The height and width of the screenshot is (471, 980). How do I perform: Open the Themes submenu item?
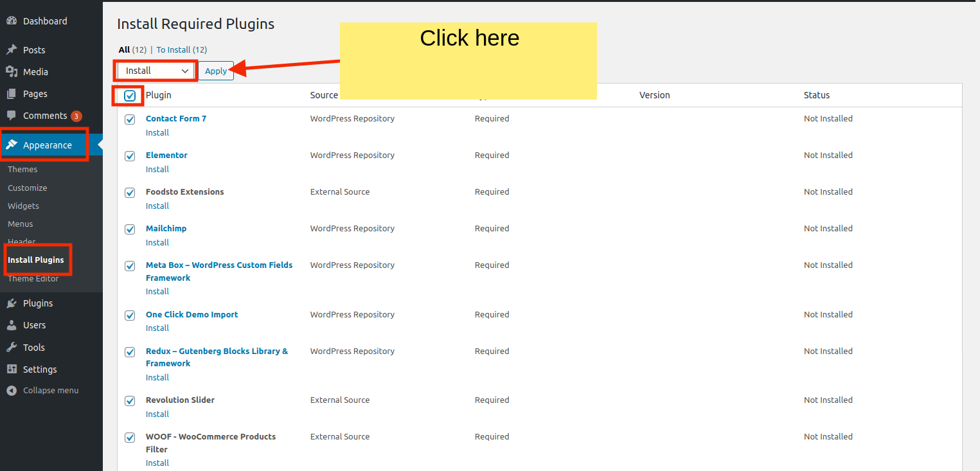(22, 170)
